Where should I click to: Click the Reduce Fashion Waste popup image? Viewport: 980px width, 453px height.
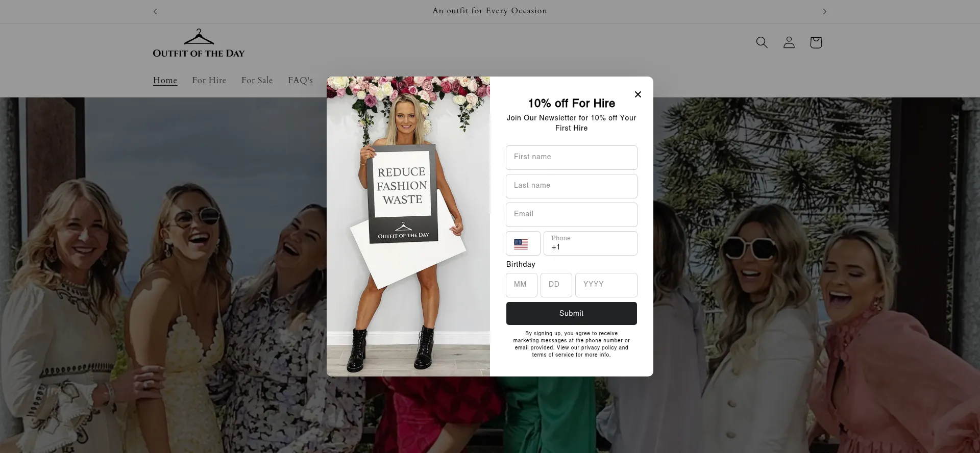408,226
